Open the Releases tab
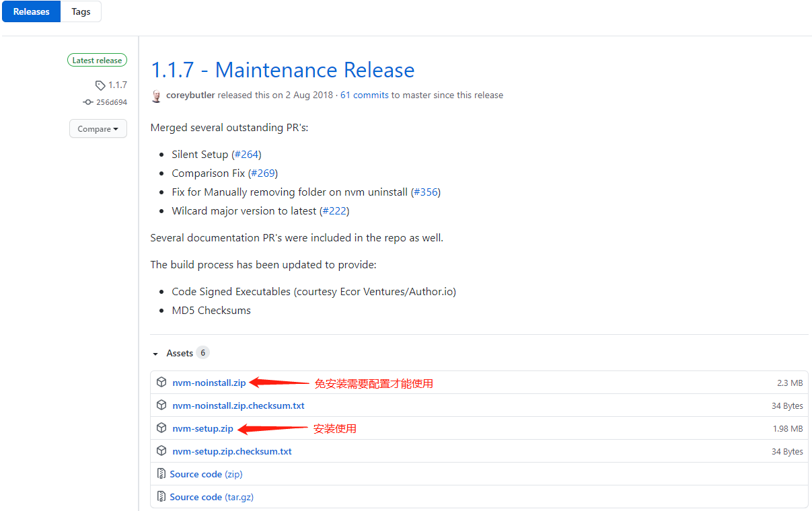The height and width of the screenshot is (511, 812). (32, 11)
